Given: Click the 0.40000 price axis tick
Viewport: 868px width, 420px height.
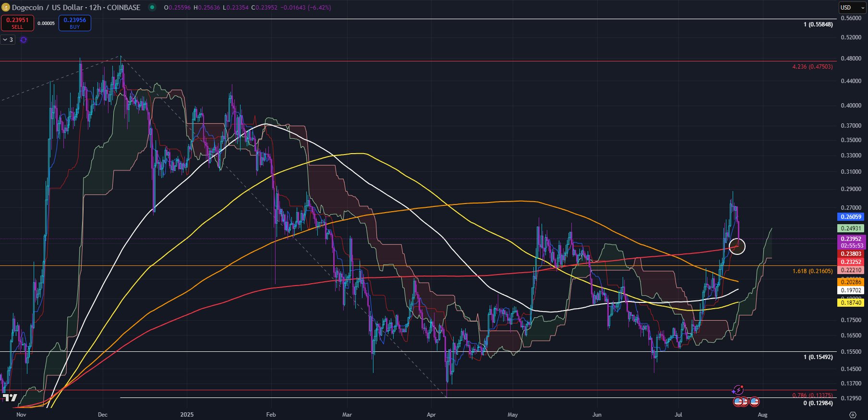Looking at the screenshot, I should (x=851, y=106).
